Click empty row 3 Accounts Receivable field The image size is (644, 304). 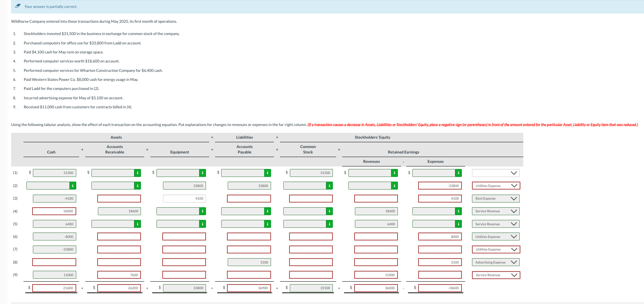tap(119, 199)
